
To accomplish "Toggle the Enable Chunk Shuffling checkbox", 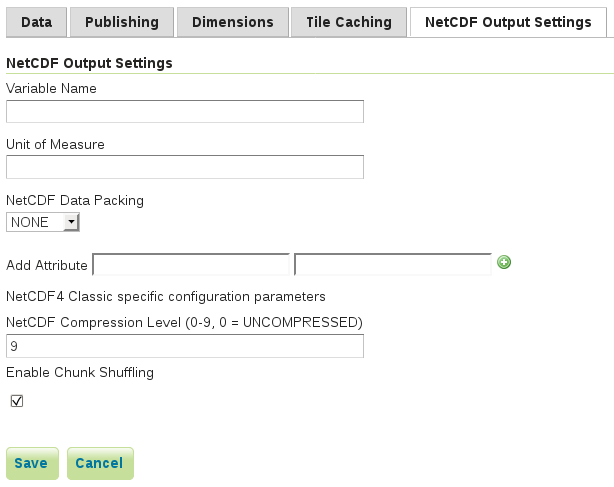I will 16,401.
